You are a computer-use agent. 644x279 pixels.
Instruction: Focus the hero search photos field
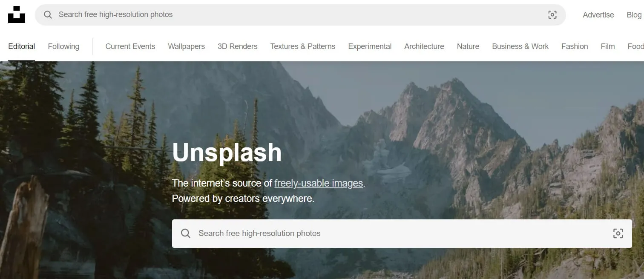click(x=402, y=233)
